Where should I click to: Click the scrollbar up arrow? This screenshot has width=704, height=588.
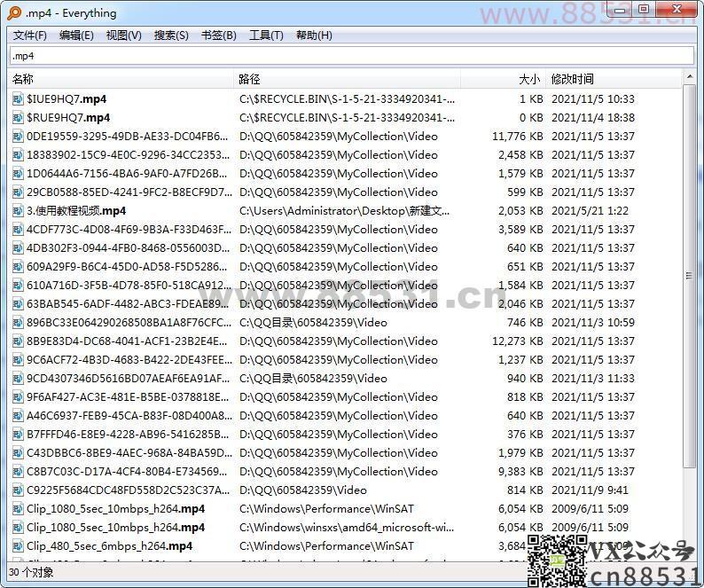click(689, 77)
